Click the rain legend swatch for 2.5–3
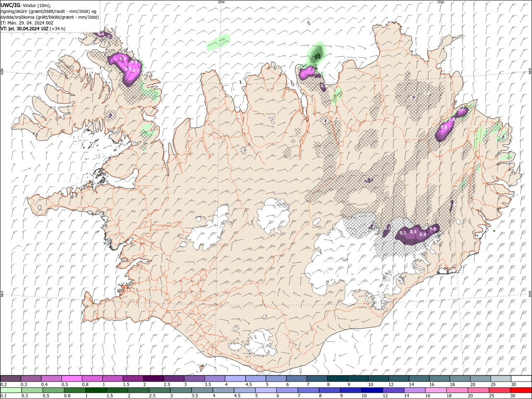Image resolution: width=532 pixels, height=399 pixels. [x=159, y=390]
